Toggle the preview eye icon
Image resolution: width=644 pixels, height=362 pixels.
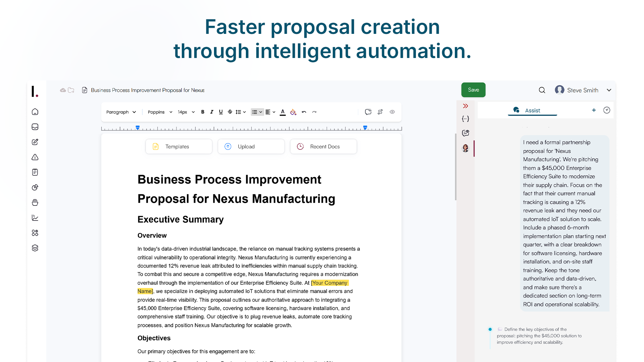click(x=392, y=112)
